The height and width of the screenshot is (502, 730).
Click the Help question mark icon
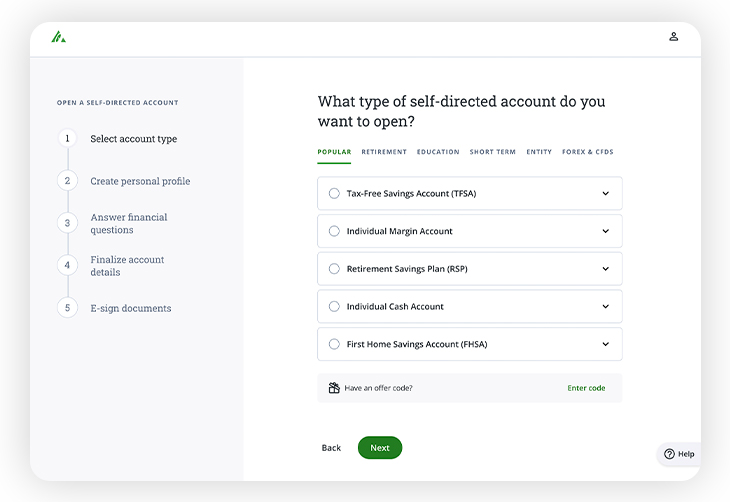pos(670,454)
